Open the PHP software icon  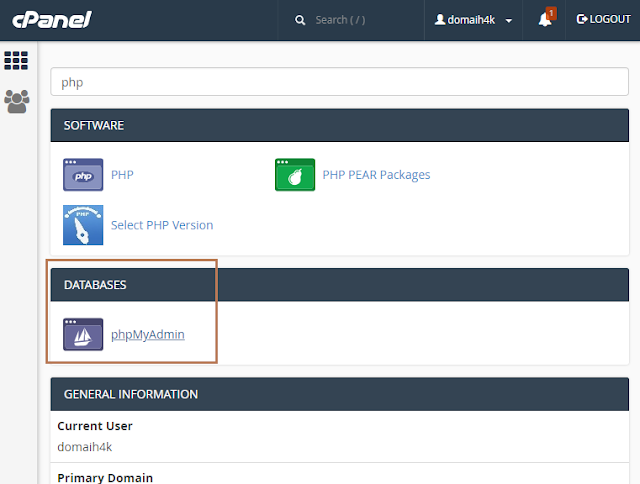pos(83,175)
